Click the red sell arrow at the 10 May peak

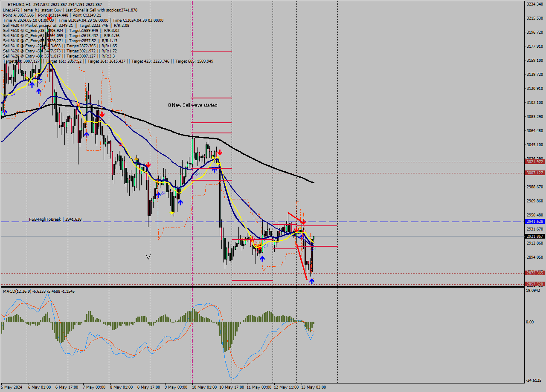click(220, 152)
